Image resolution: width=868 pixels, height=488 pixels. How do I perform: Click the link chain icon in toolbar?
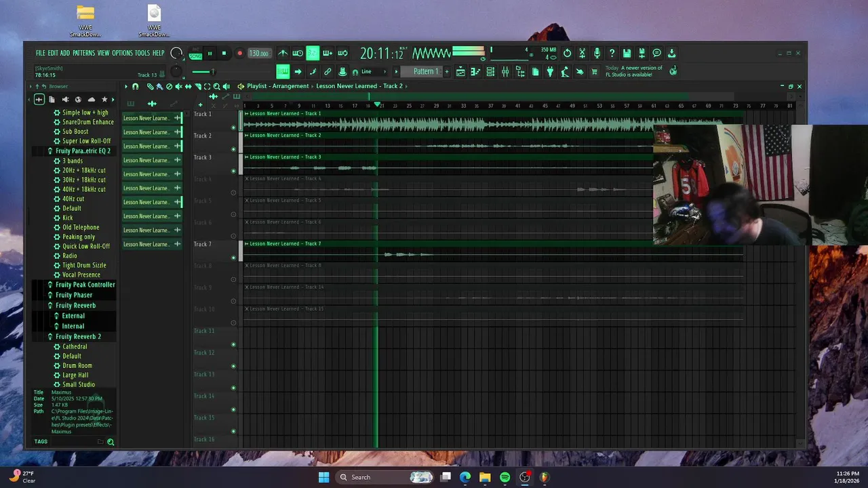click(328, 71)
